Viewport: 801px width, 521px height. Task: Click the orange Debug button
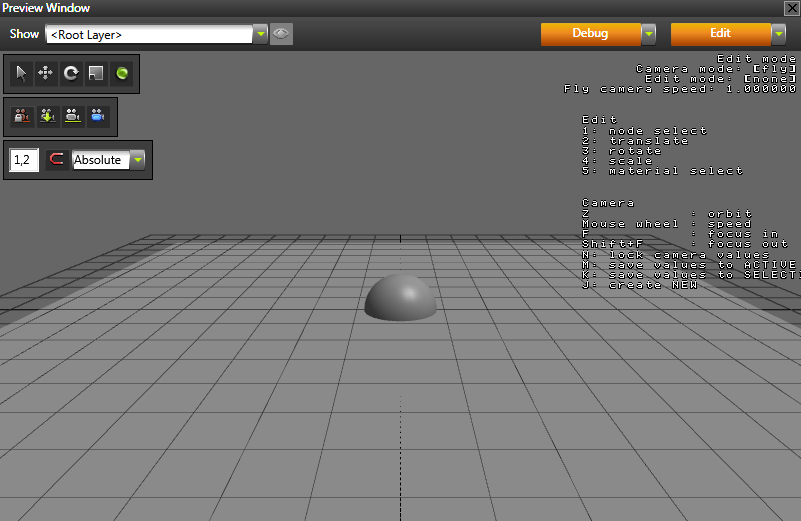[589, 34]
